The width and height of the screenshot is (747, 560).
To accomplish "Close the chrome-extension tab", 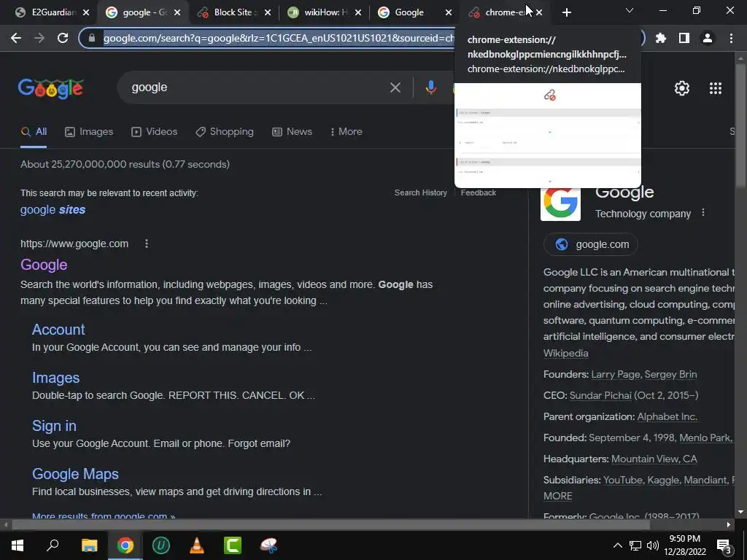I will pyautogui.click(x=539, y=13).
